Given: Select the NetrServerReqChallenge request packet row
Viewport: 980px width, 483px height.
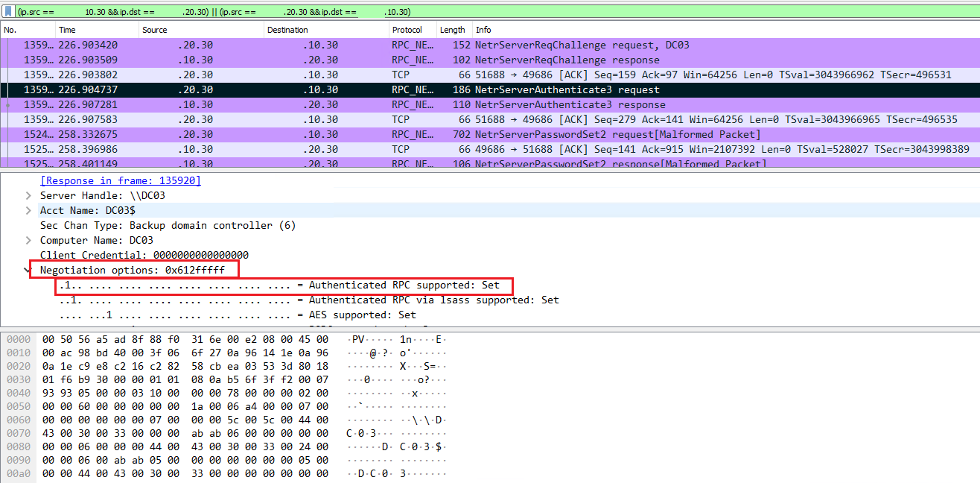Looking at the screenshot, I should pos(298,45).
